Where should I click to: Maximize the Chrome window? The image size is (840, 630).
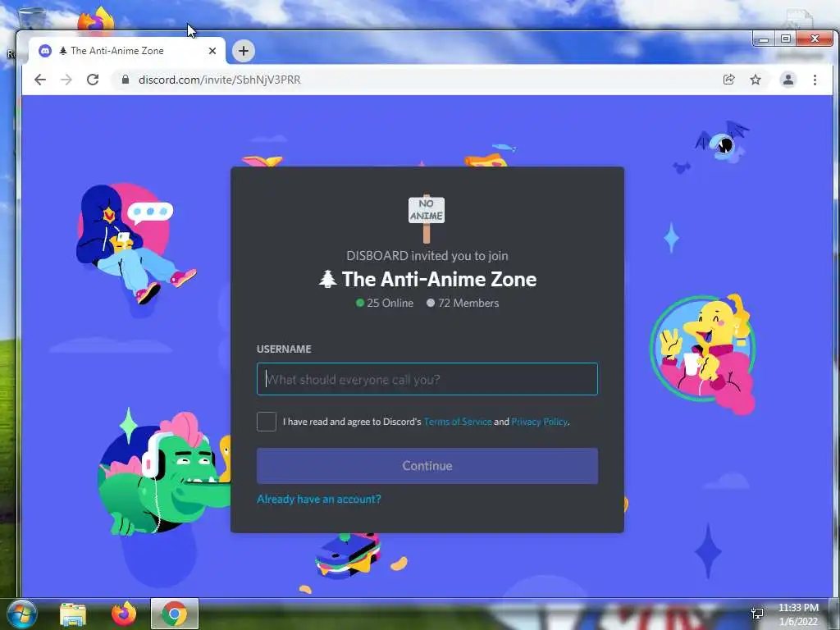click(x=785, y=39)
